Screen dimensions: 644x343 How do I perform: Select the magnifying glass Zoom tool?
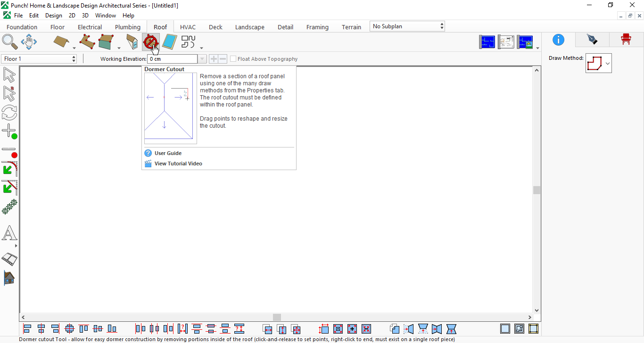pos(10,42)
